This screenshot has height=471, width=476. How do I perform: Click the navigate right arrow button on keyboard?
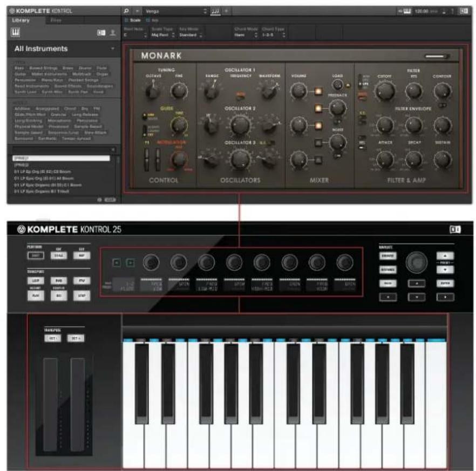click(x=445, y=297)
